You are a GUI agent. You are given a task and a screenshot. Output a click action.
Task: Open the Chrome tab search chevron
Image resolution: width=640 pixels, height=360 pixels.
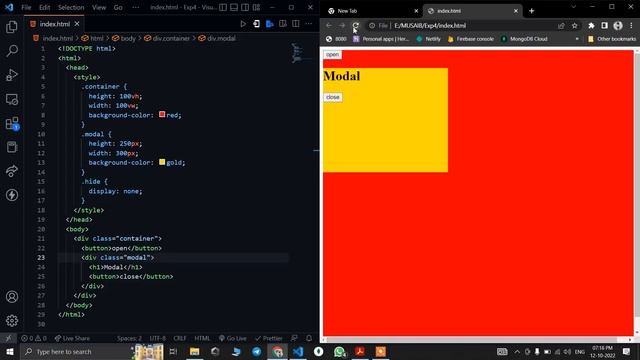(573, 7)
